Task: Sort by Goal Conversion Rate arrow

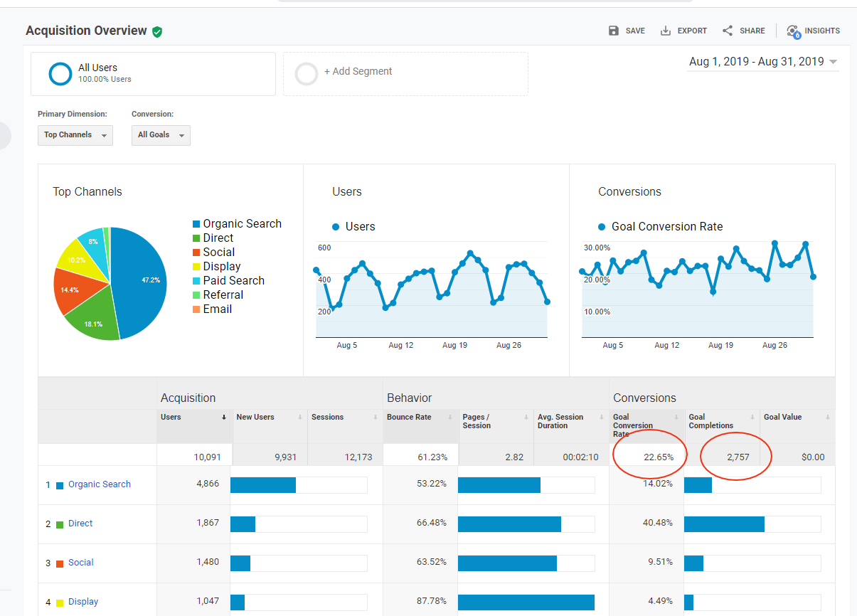Action: coord(677,418)
